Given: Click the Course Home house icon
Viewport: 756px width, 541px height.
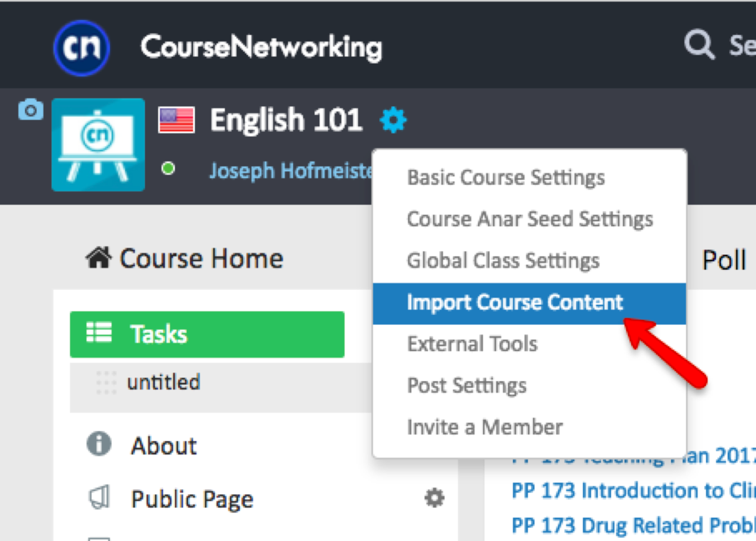Looking at the screenshot, I should (x=98, y=258).
